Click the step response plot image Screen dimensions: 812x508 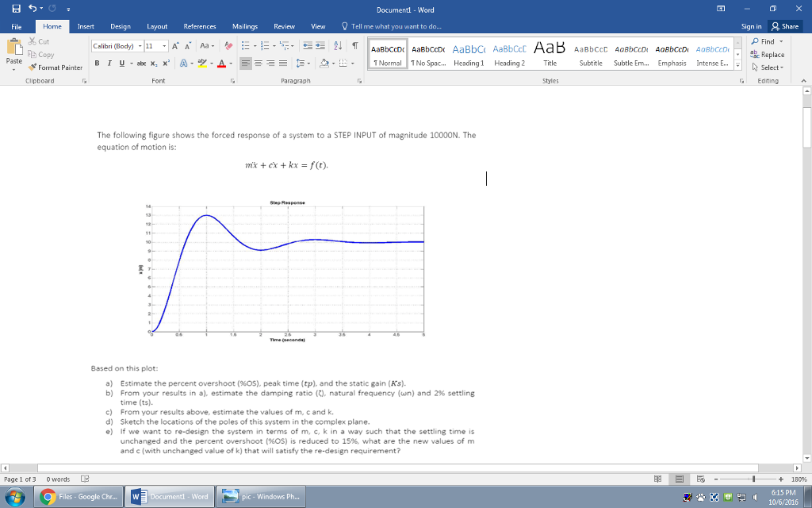point(282,271)
